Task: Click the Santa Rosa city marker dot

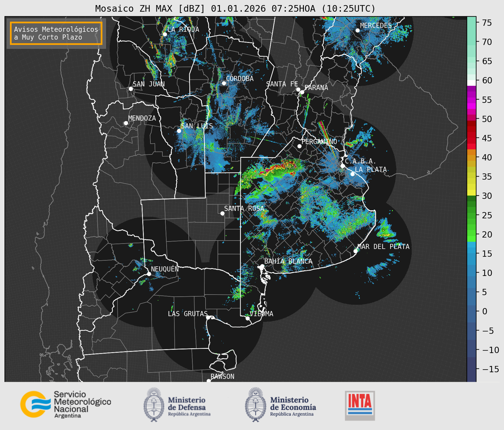Action: 222,213
